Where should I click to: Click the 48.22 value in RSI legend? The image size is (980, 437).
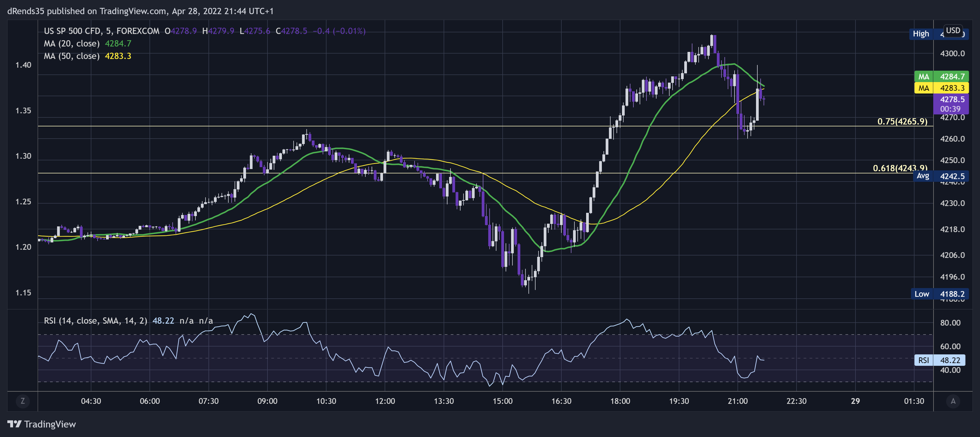[163, 321]
